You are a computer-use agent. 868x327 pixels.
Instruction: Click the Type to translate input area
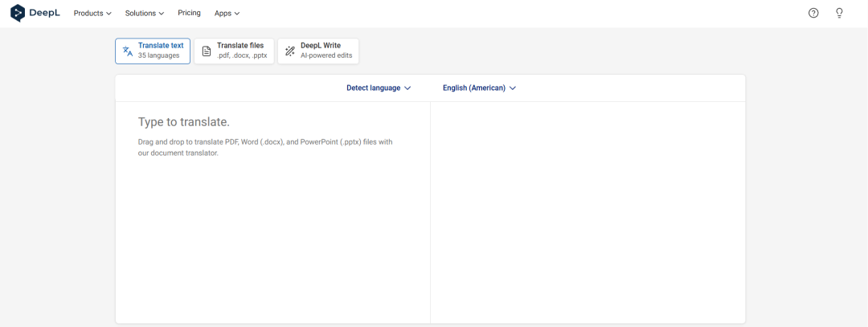272,212
